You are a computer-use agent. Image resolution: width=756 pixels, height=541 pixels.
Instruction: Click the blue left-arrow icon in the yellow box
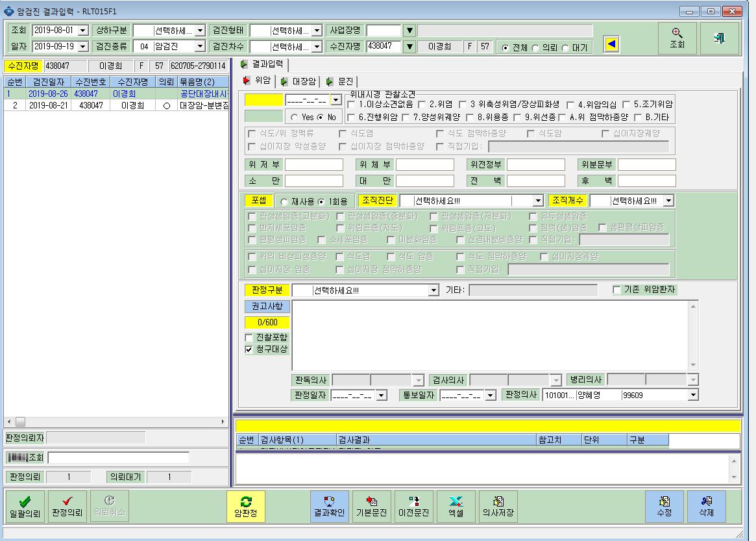pos(611,44)
